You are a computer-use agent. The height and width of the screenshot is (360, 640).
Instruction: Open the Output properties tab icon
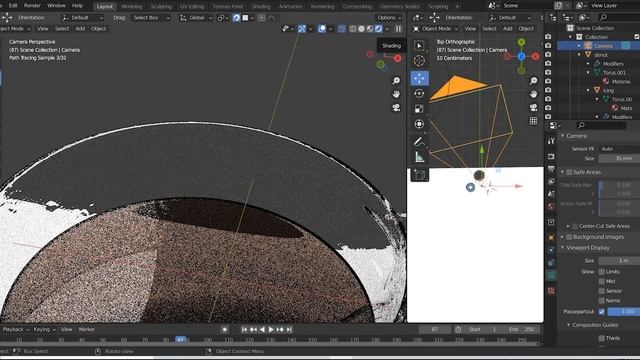tap(551, 169)
